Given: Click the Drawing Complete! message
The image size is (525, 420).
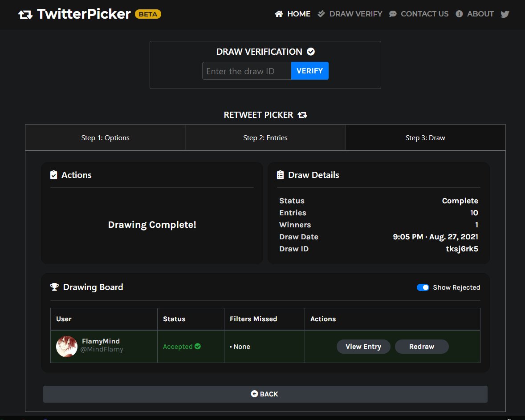Looking at the screenshot, I should 152,225.
